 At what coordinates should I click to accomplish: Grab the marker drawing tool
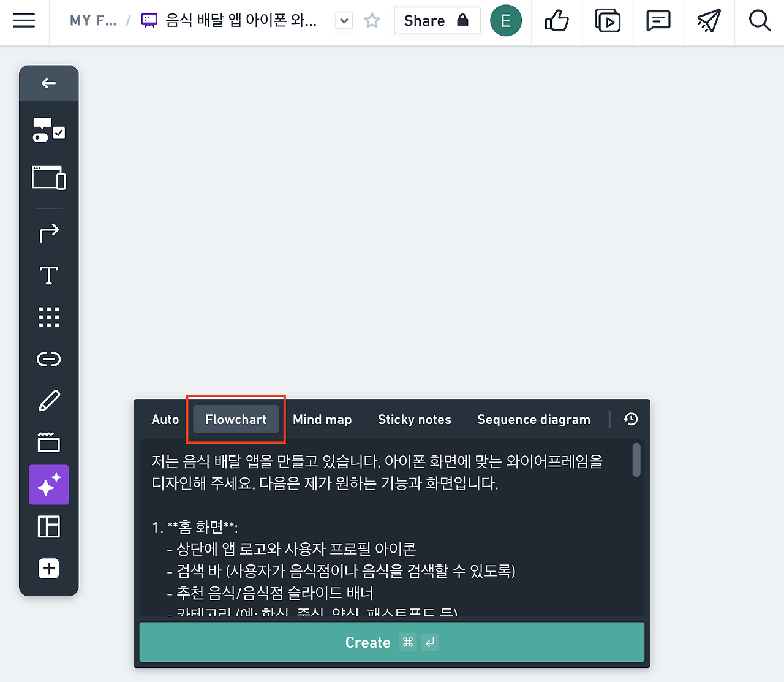click(48, 400)
